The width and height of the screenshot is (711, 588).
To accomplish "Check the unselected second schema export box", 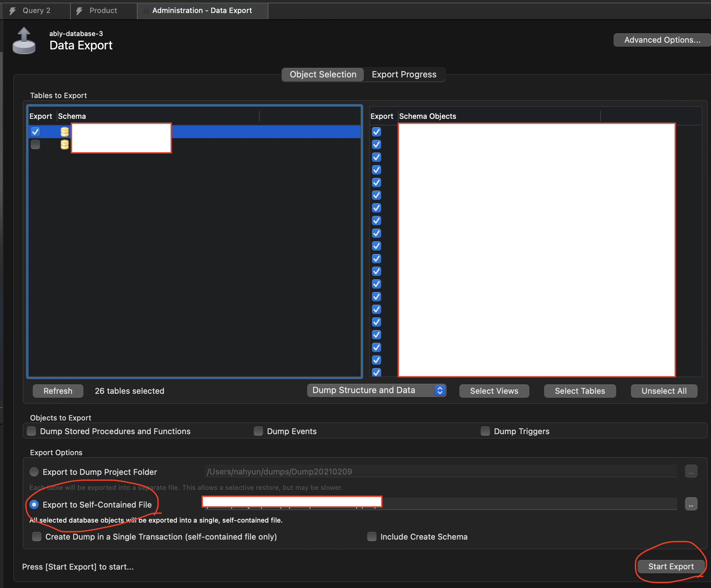I will [35, 144].
